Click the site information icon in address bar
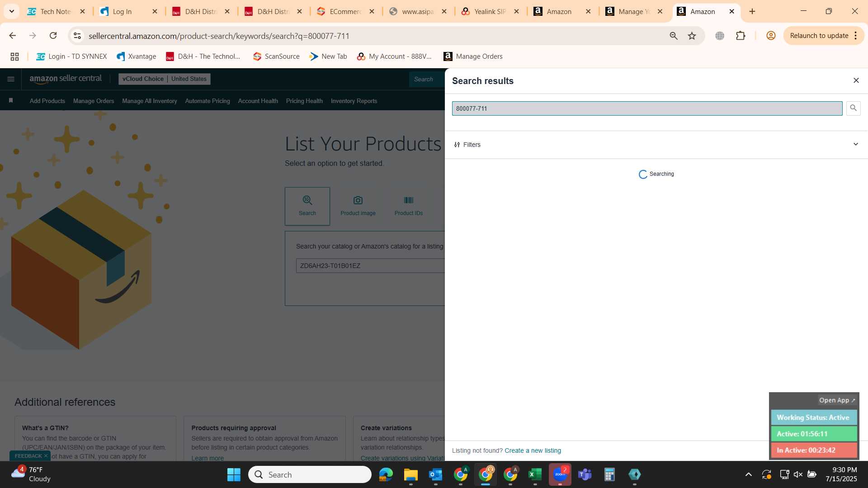The height and width of the screenshot is (488, 868). tap(77, 36)
